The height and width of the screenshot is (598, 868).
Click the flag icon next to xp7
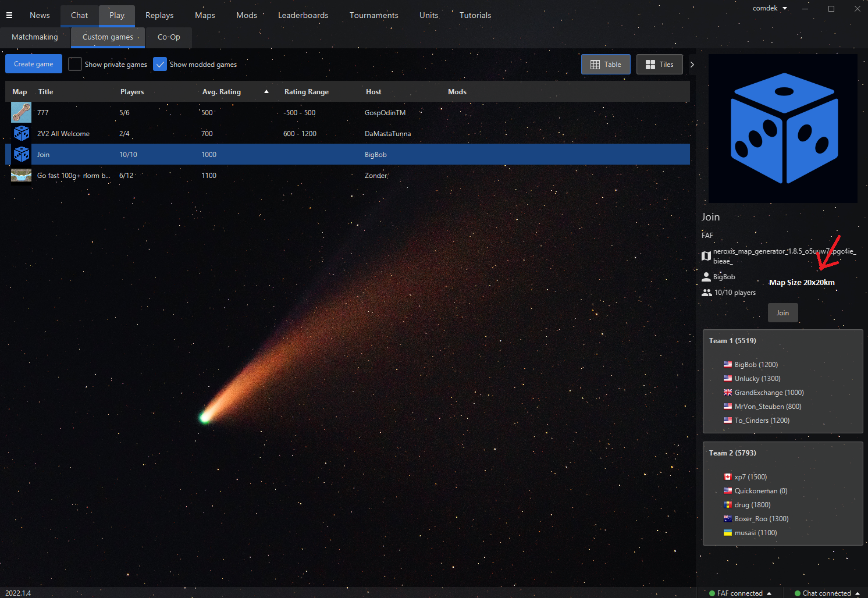[x=728, y=477]
